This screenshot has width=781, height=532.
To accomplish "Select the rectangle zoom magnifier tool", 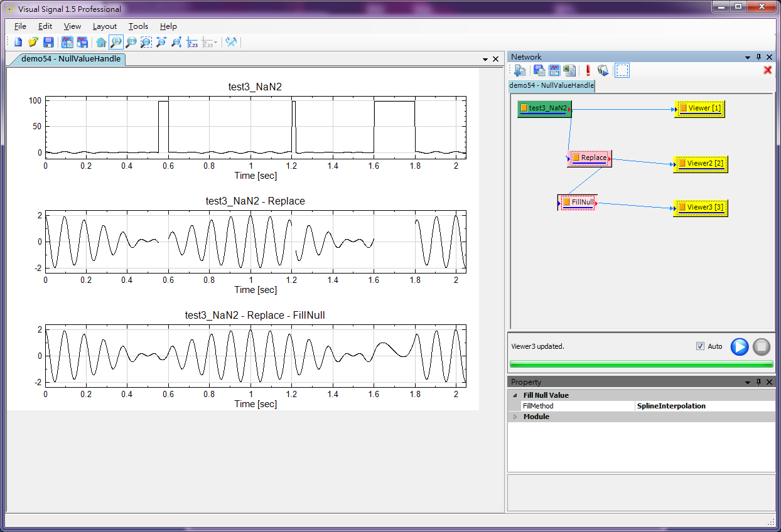I will tap(146, 42).
